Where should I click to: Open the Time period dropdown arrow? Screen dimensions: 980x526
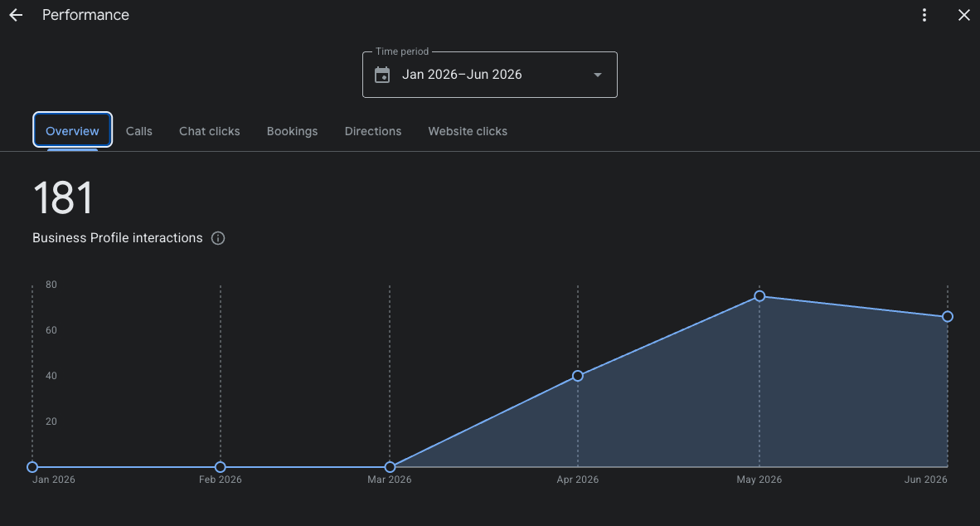pyautogui.click(x=598, y=75)
